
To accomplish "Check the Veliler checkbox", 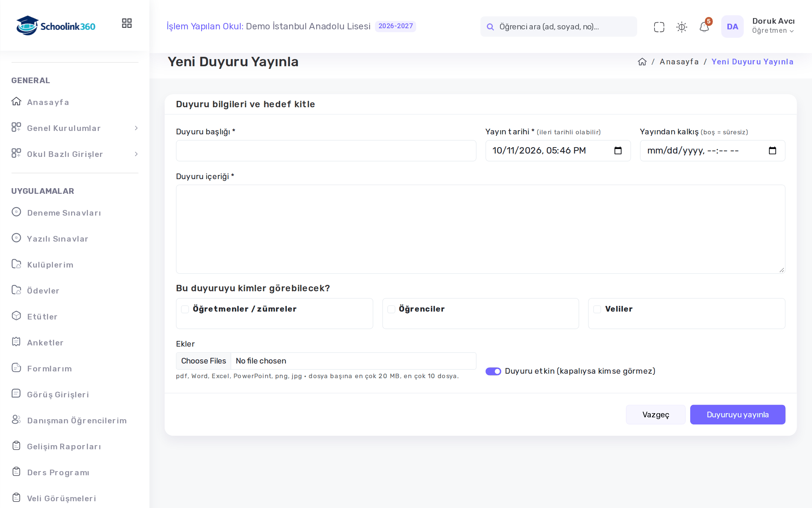I will [x=597, y=309].
